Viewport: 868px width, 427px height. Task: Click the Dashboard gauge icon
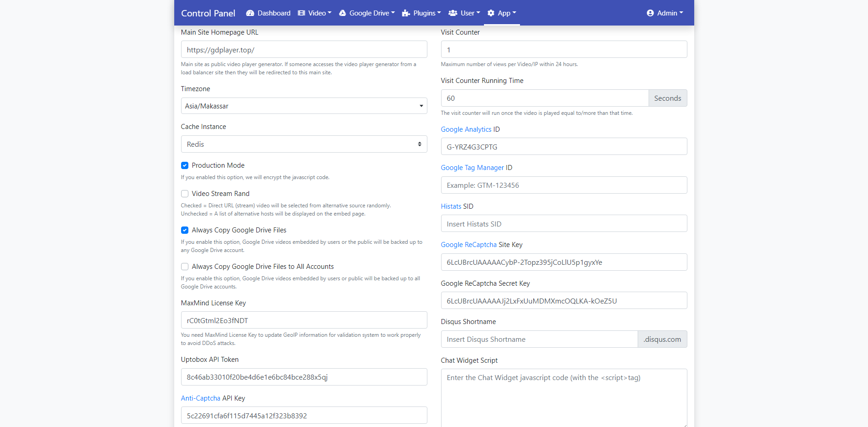pyautogui.click(x=250, y=13)
